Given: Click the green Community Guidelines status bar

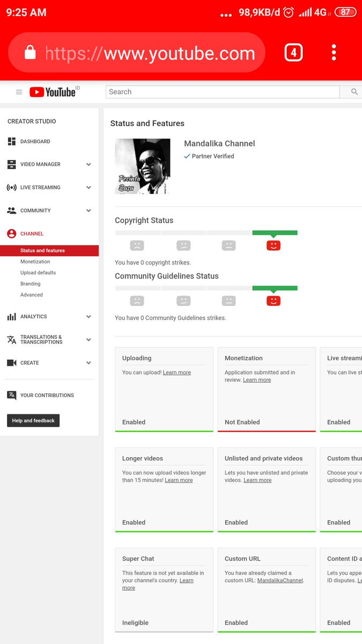Looking at the screenshot, I should (x=275, y=288).
